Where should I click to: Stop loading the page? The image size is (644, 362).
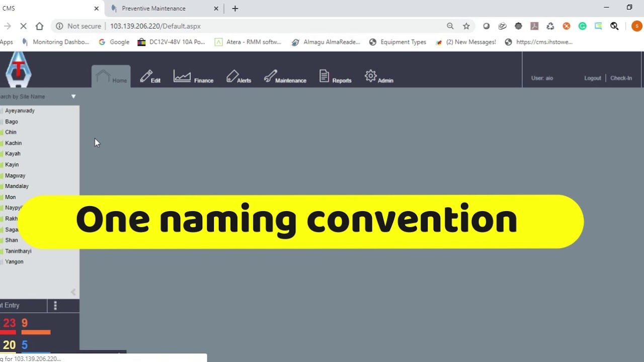(24, 26)
